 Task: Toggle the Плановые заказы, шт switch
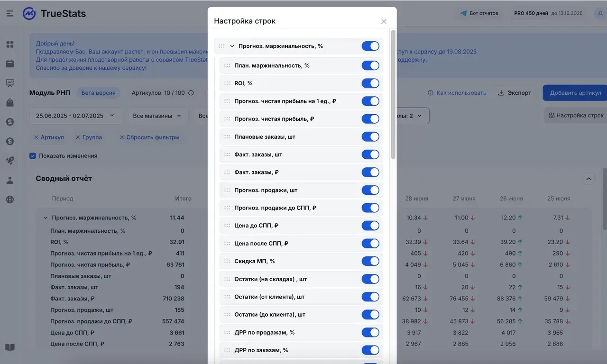click(x=370, y=136)
